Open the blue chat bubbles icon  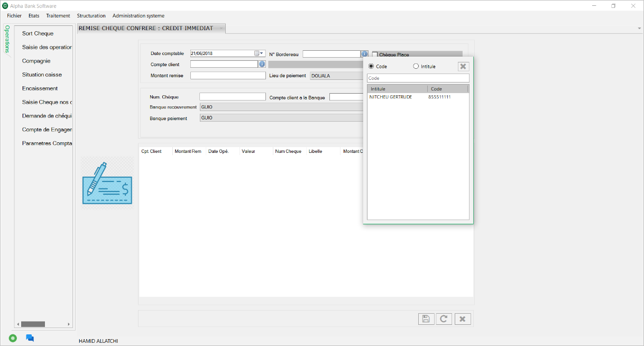[x=30, y=338]
